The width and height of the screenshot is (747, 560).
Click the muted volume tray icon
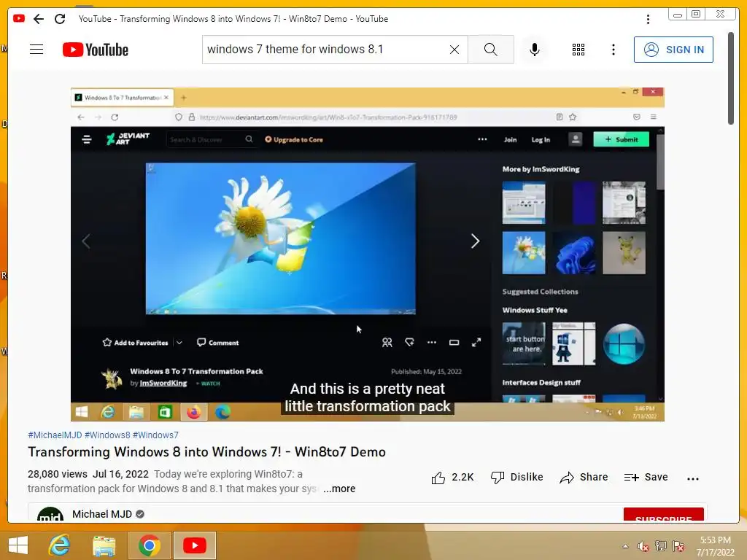point(643,546)
